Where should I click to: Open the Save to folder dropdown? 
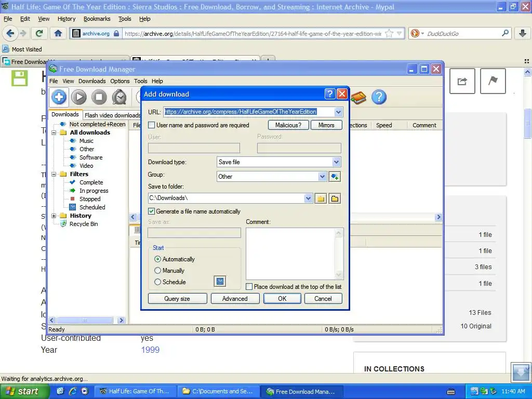[x=308, y=198]
